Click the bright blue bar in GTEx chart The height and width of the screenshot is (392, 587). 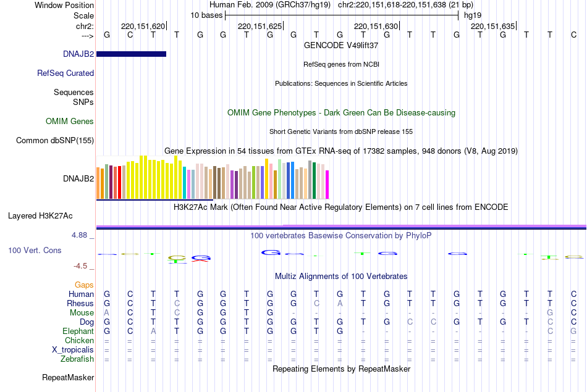(x=293, y=180)
